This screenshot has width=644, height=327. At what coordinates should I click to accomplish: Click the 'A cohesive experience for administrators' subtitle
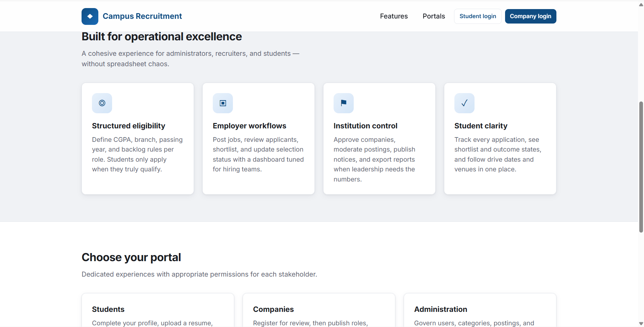191,58
